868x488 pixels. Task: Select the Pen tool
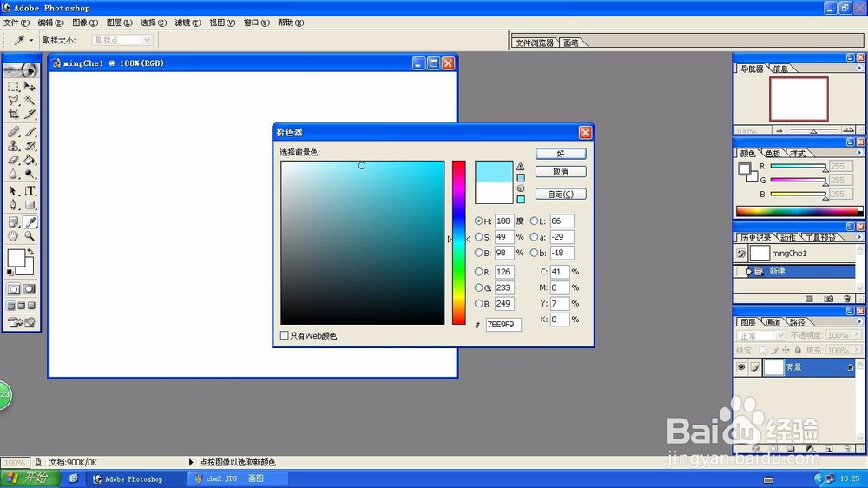[x=13, y=204]
